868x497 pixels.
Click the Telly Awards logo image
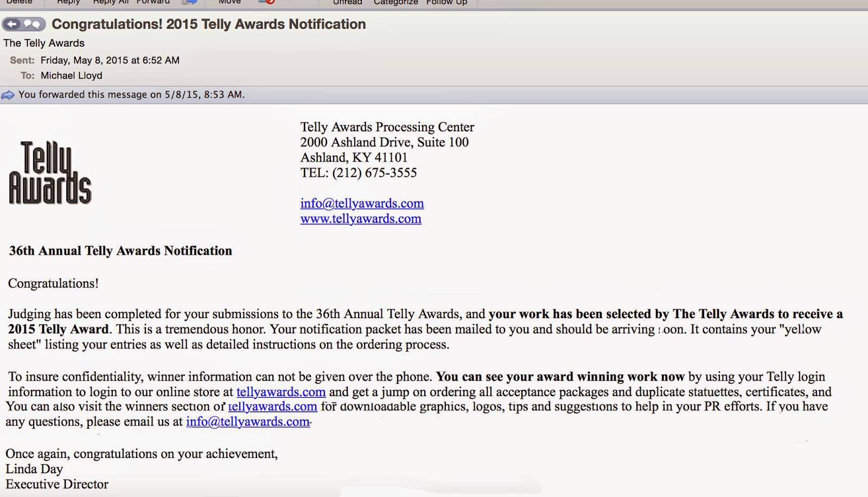pos(50,172)
